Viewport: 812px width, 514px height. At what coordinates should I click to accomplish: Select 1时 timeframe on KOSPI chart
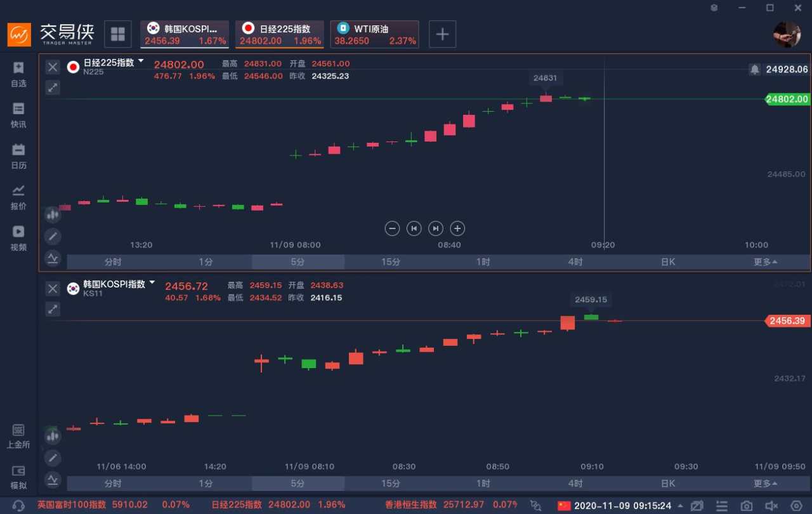[483, 484]
